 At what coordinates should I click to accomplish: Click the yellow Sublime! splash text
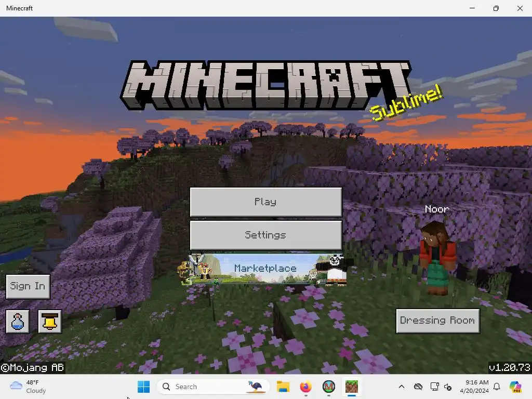click(406, 103)
